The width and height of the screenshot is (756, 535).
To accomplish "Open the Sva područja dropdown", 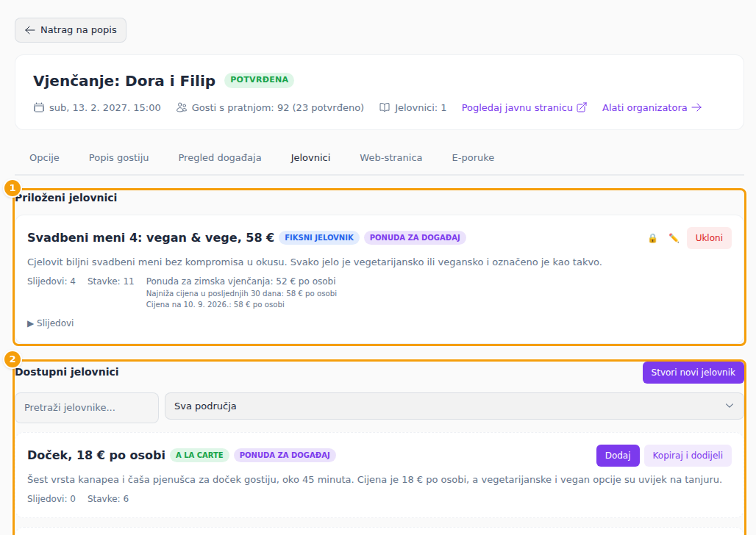I will pyautogui.click(x=454, y=406).
